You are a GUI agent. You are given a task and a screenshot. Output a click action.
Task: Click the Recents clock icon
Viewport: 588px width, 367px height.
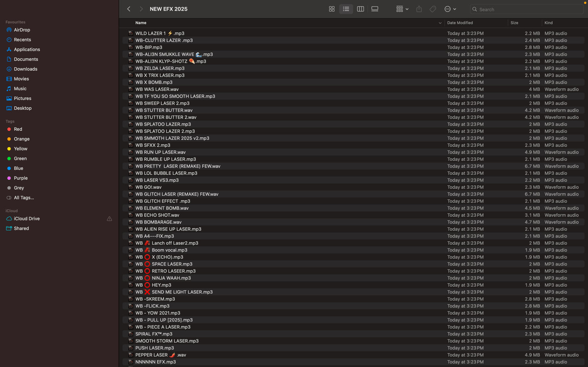[x=9, y=40]
